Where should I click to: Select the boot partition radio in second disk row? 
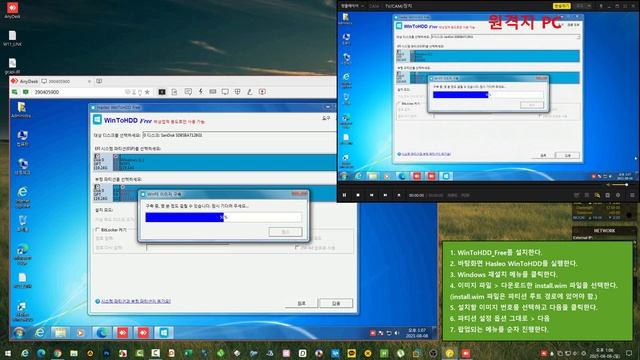coord(122,187)
